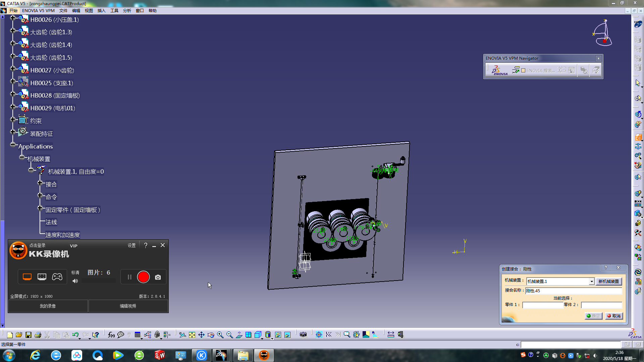Click the Capture camera icon in toolbar
This screenshot has width=644, height=362.
coord(303,335)
